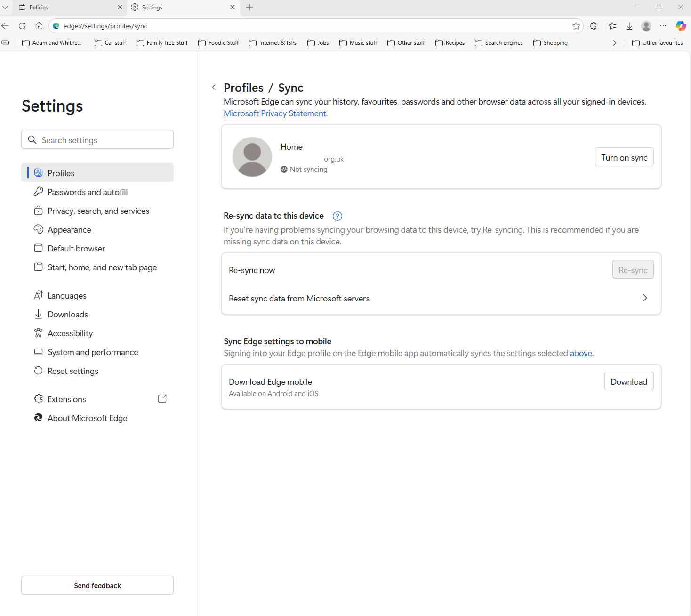Screen dimensions: 691x616
Task: Open the Favourites hub
Action: (612, 26)
